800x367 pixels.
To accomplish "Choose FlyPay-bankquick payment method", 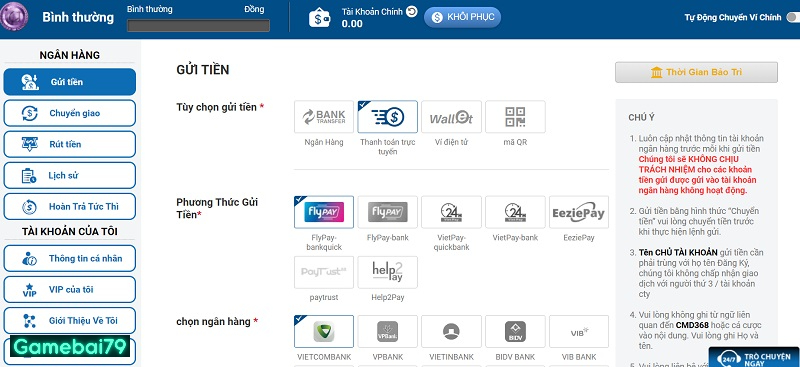I will (323, 212).
